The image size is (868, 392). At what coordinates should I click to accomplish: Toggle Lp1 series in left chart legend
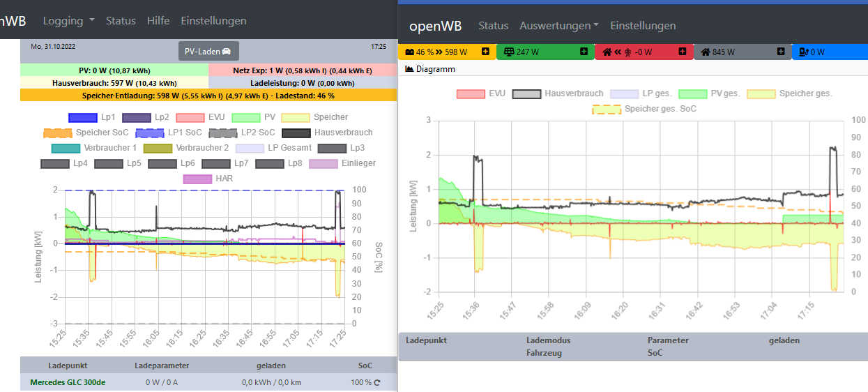(82, 117)
